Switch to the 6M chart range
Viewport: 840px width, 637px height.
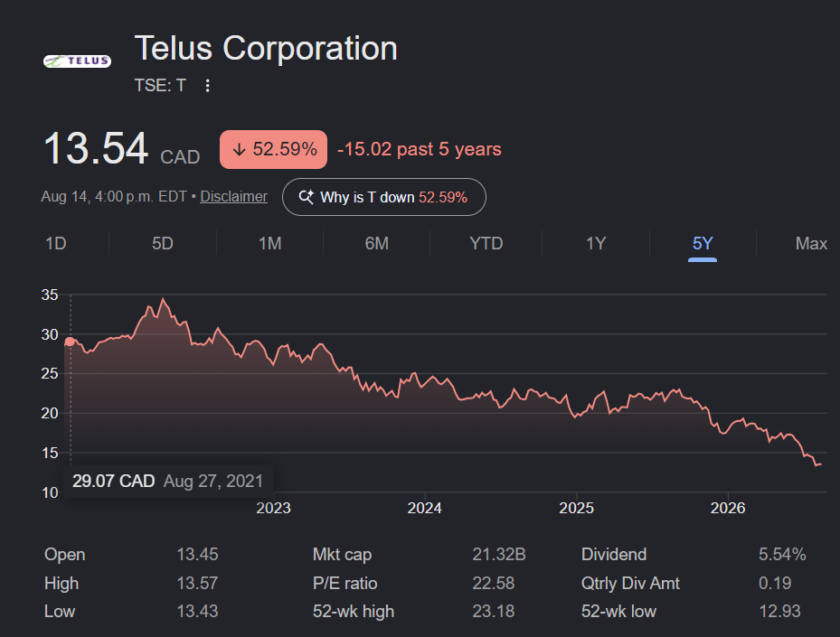pos(377,244)
